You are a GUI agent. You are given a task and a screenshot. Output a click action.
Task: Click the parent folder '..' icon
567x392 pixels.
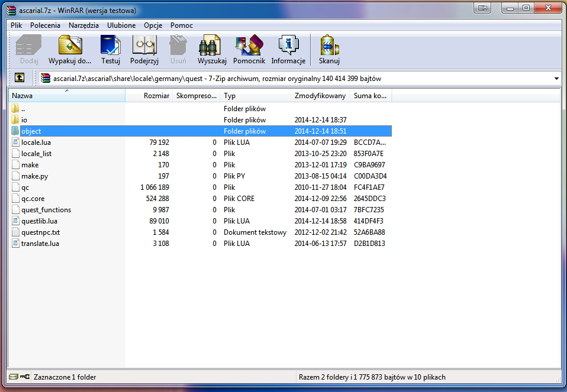tap(15, 108)
